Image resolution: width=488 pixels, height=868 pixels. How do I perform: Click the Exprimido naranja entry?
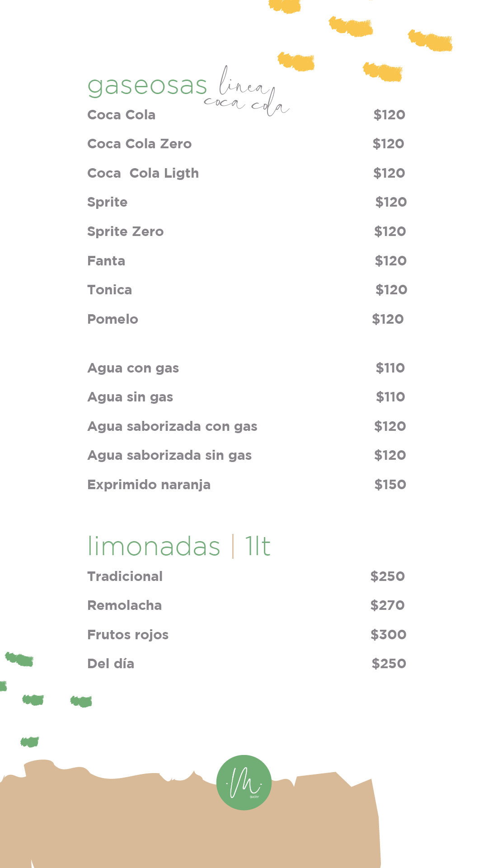coord(149,485)
